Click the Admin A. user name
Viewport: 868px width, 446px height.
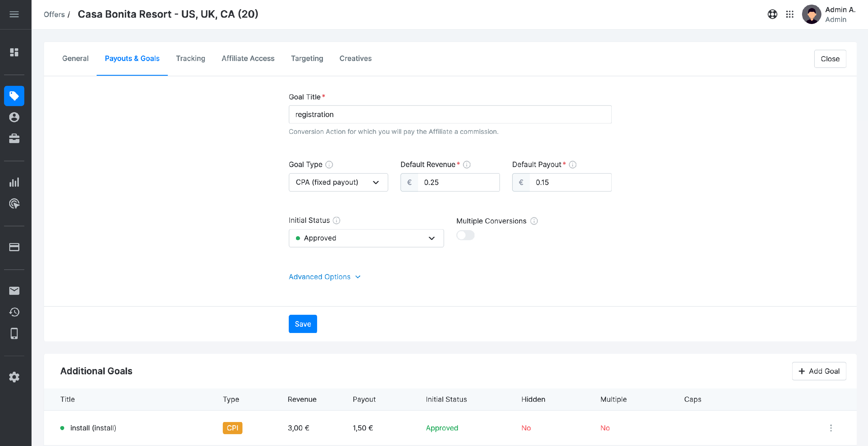tap(840, 10)
